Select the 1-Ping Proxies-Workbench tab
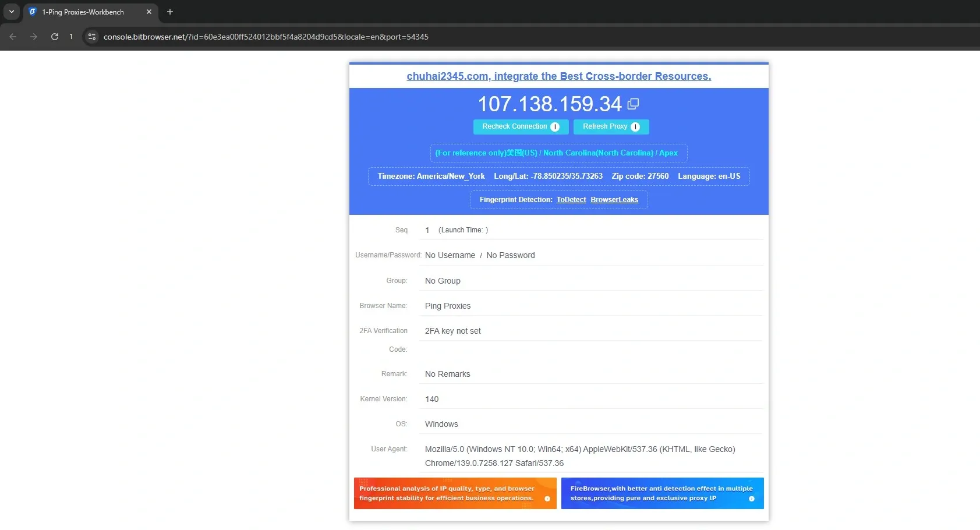The width and height of the screenshot is (980, 530). [x=83, y=12]
